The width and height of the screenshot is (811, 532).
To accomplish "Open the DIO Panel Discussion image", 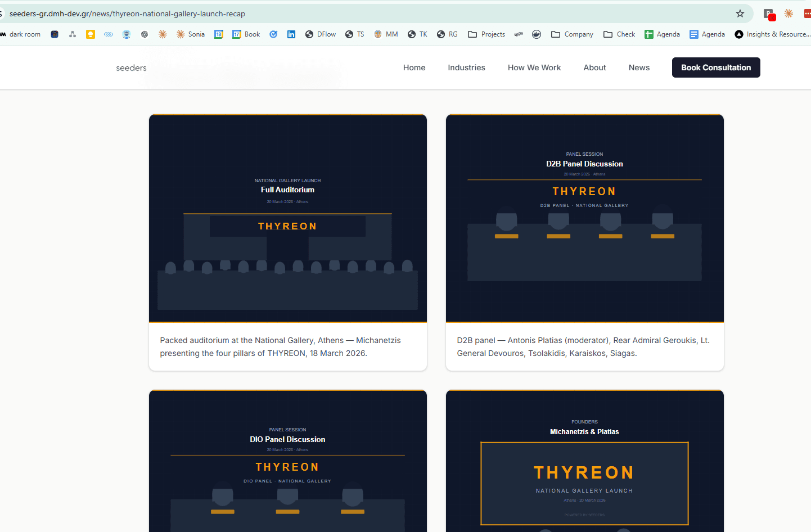I will 288,461.
